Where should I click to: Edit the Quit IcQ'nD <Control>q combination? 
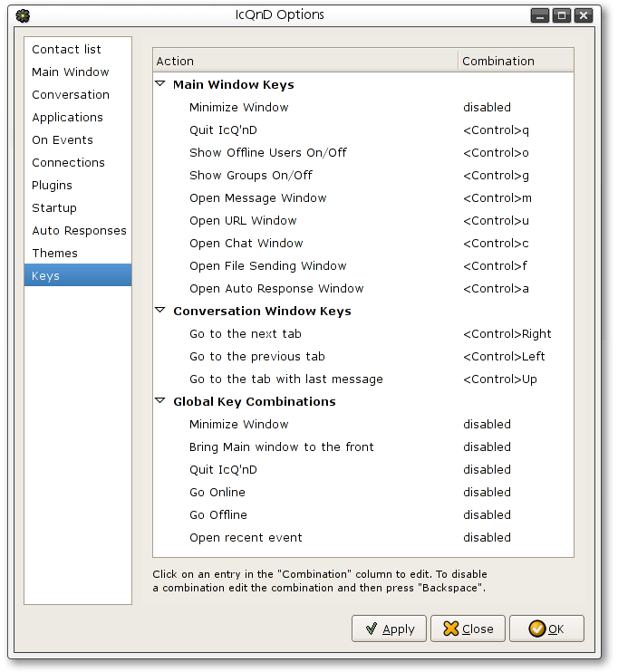[495, 130]
